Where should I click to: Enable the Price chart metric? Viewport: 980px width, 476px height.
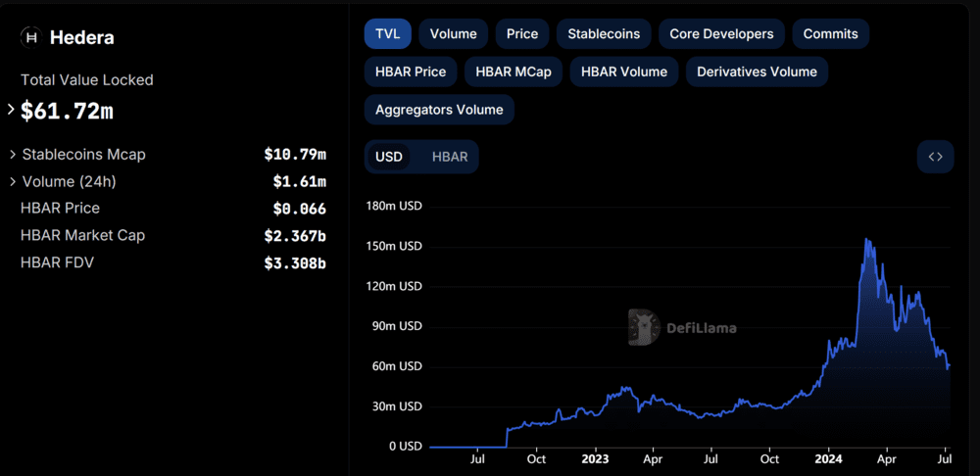click(521, 33)
